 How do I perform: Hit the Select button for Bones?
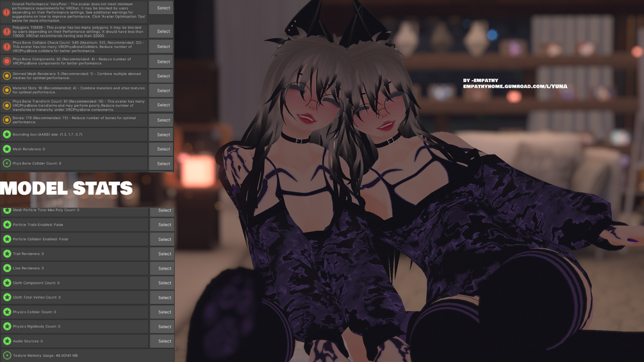tap(161, 120)
